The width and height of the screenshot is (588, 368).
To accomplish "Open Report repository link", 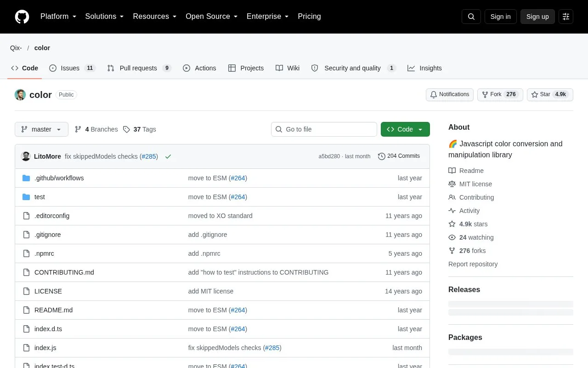I will (x=473, y=264).
